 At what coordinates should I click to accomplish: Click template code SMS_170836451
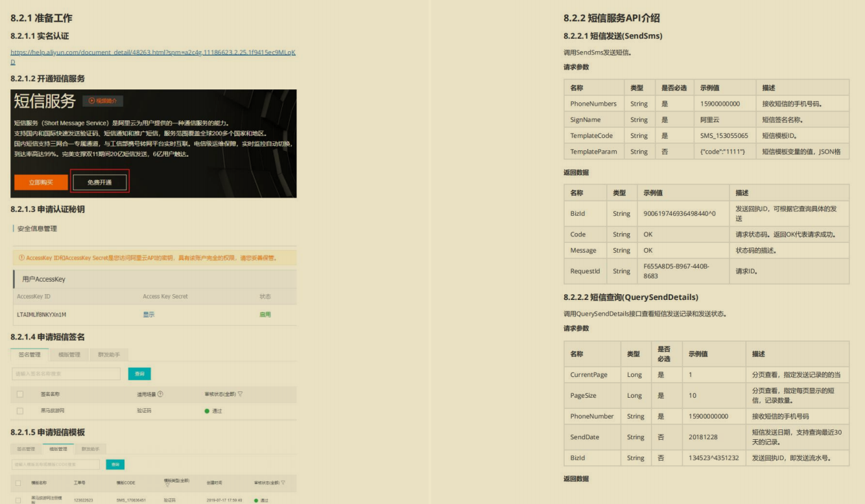point(130,500)
